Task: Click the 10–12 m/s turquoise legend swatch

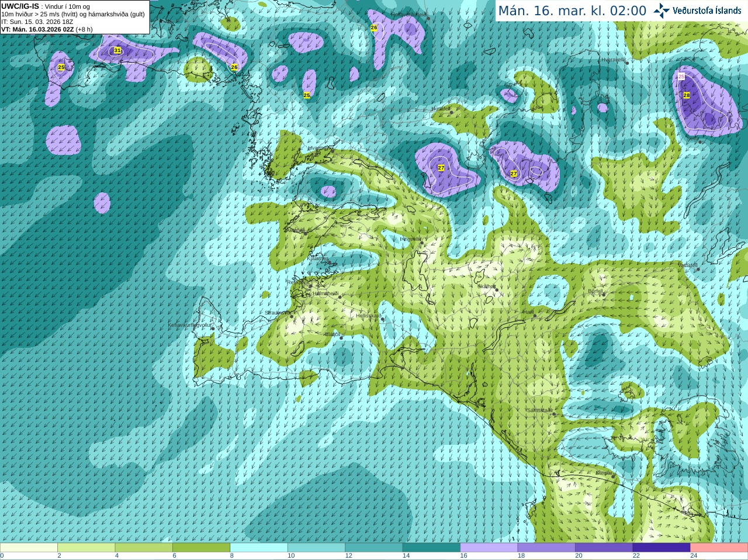Action: [x=316, y=548]
